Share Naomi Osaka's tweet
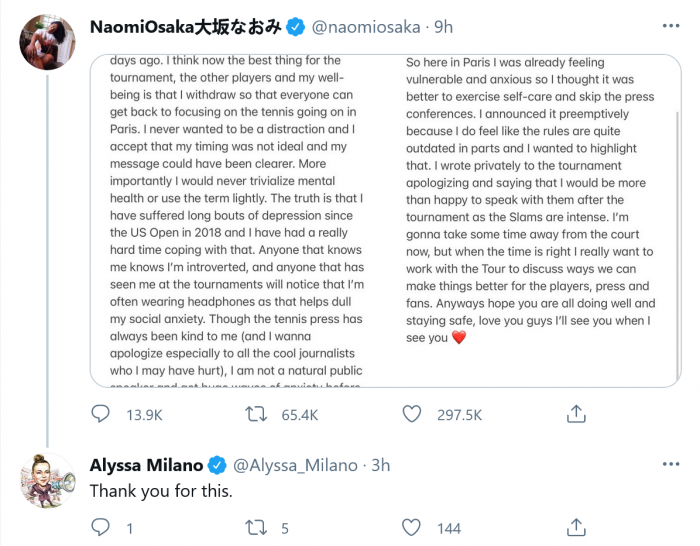This screenshot has height=546, width=700. pos(575,413)
